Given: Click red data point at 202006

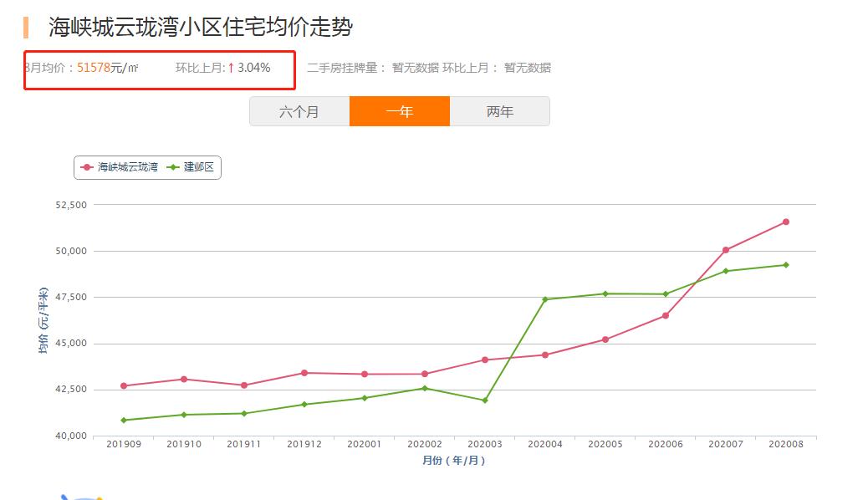Looking at the screenshot, I should [x=666, y=315].
